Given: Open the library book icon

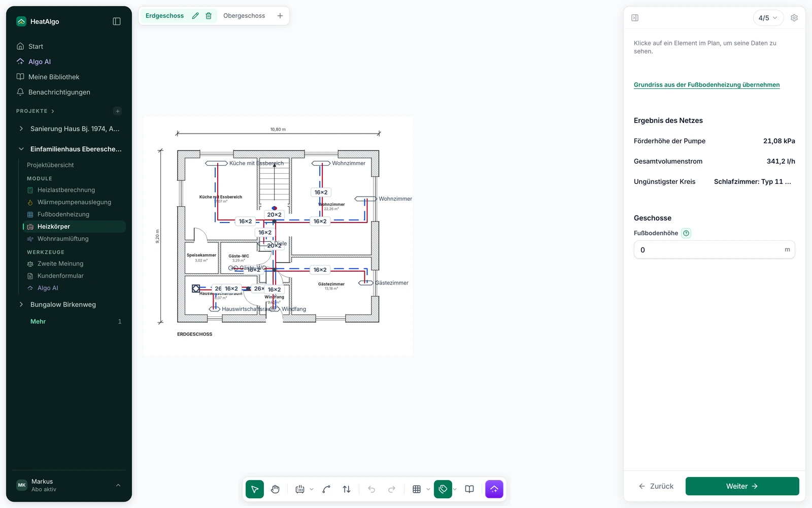Looking at the screenshot, I should 469,489.
